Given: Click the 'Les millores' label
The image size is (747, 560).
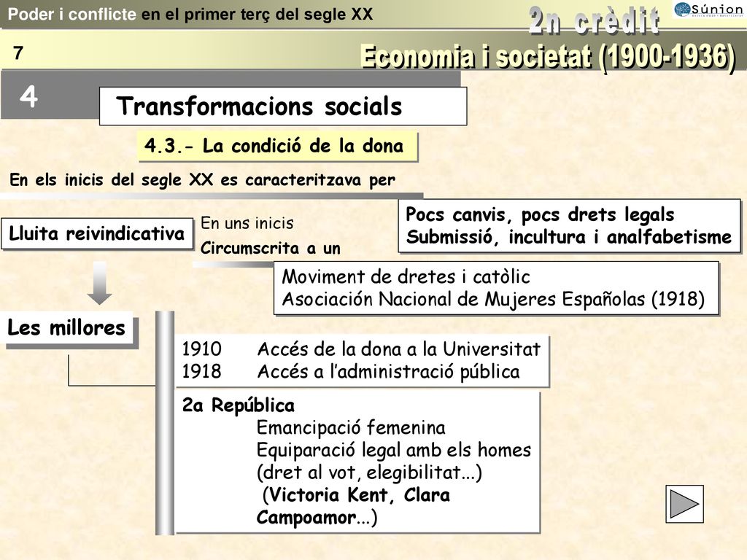Looking at the screenshot, I should (66, 327).
